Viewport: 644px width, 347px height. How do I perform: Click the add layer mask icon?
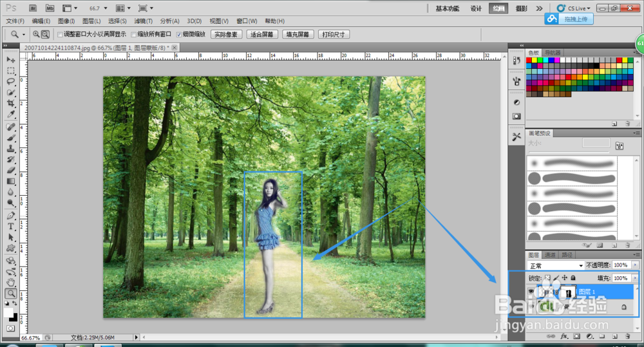click(x=577, y=336)
